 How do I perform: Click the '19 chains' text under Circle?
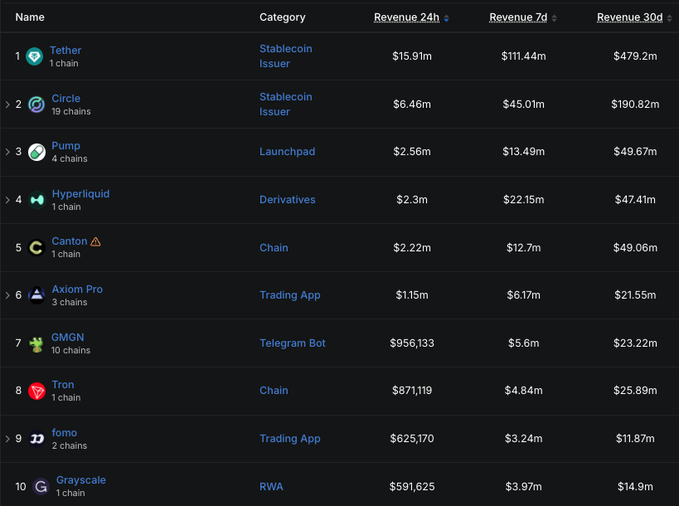pos(71,111)
